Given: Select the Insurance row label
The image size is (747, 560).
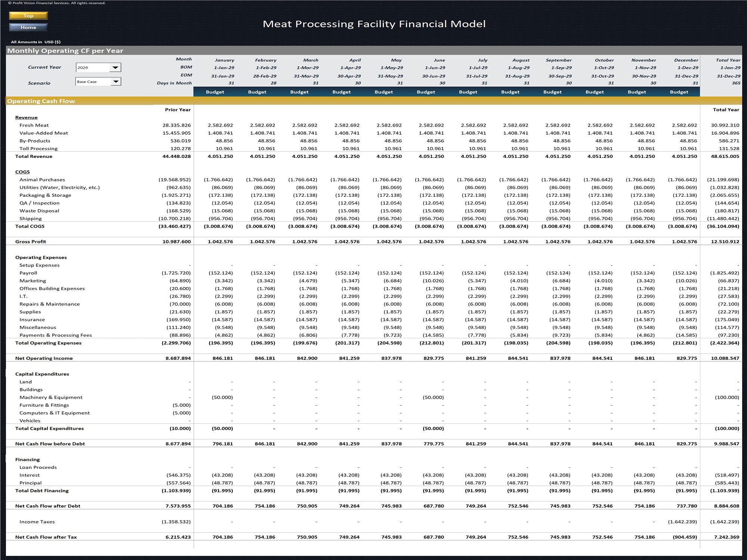Looking at the screenshot, I should coord(32,320).
